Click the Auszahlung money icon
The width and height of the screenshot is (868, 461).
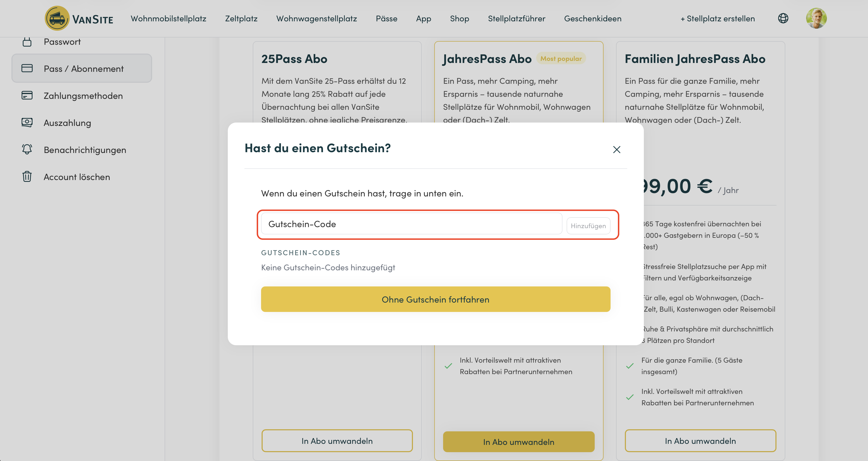[27, 123]
